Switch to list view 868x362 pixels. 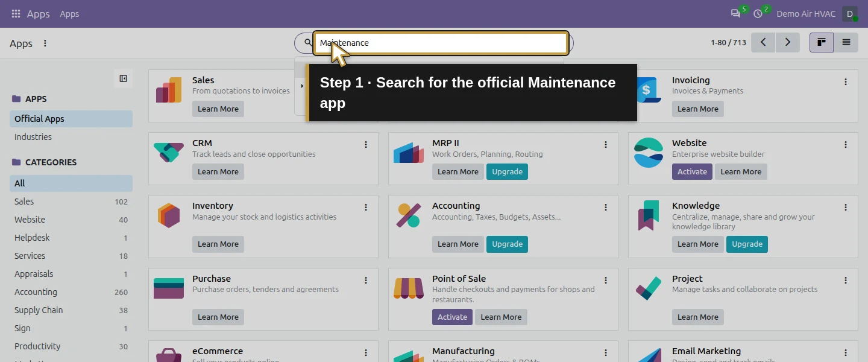[x=846, y=42]
